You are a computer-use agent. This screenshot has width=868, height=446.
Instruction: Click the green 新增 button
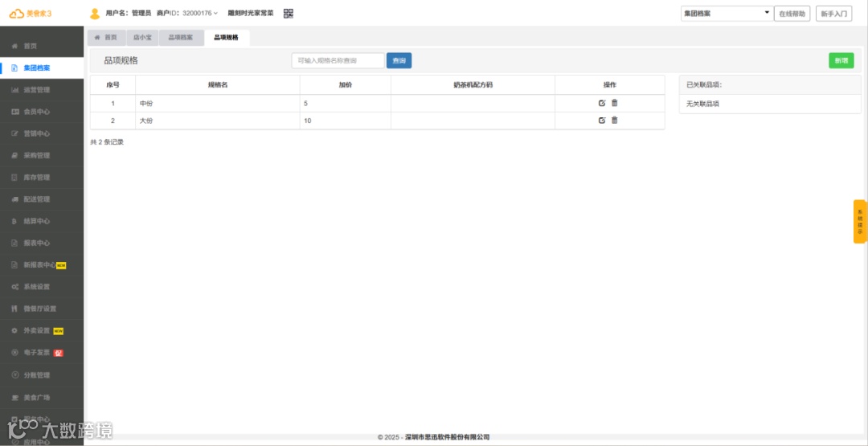(x=841, y=61)
